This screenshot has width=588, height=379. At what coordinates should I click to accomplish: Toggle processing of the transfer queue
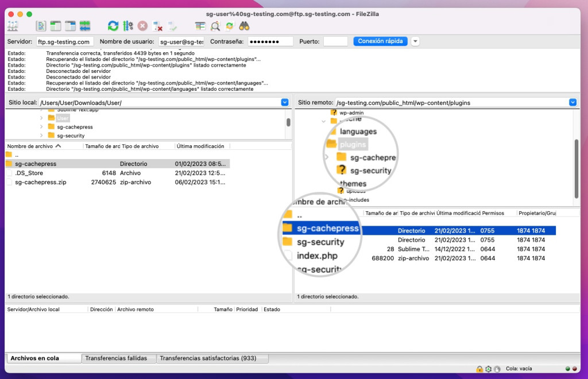(128, 26)
